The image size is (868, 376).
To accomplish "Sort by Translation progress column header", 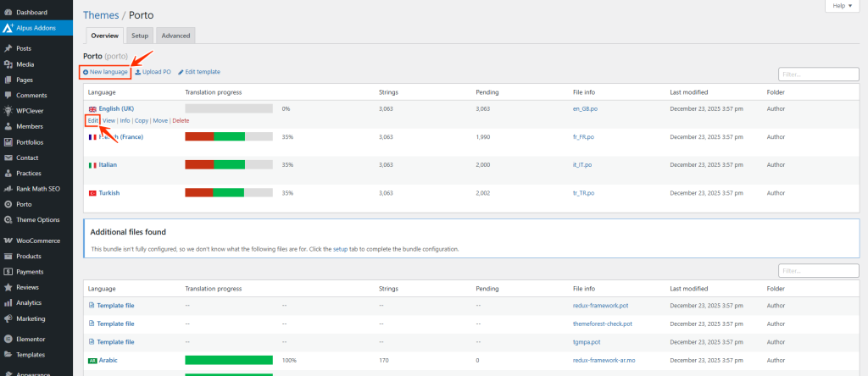I will [x=213, y=91].
